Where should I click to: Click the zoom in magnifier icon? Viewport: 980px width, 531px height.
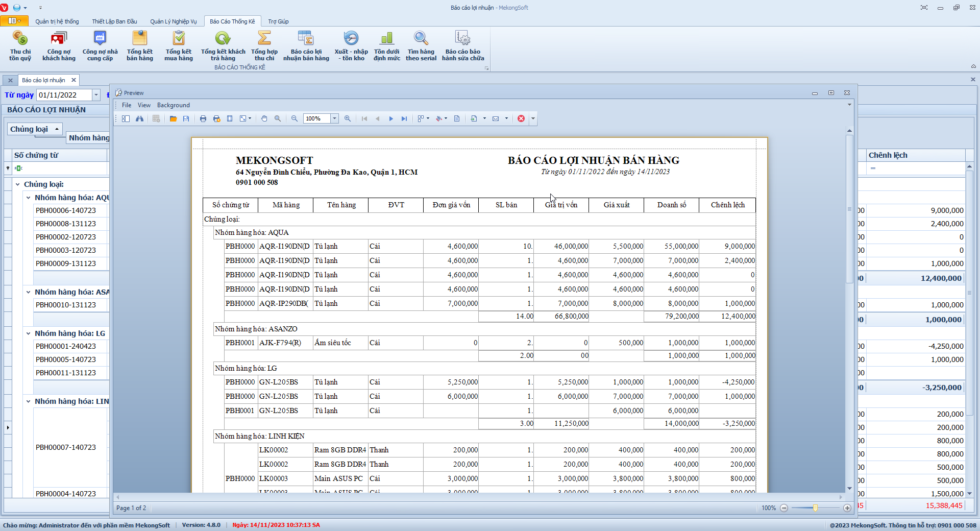(x=348, y=118)
